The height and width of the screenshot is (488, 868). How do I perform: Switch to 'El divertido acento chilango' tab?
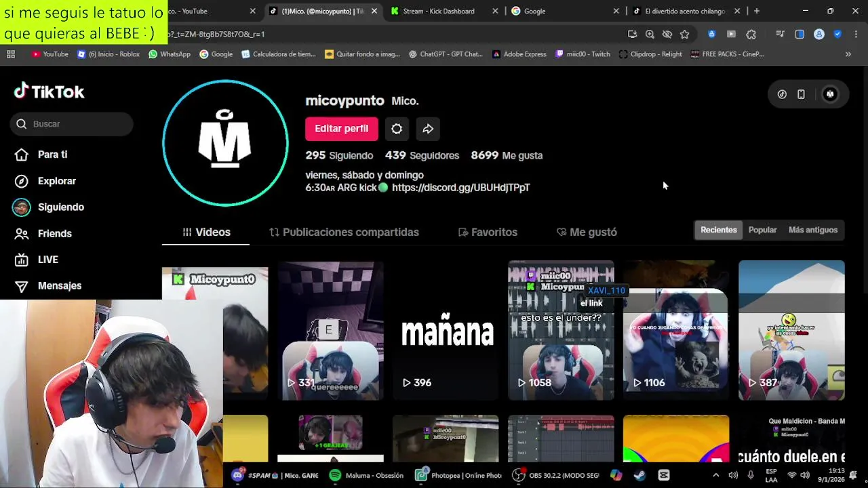click(x=685, y=11)
